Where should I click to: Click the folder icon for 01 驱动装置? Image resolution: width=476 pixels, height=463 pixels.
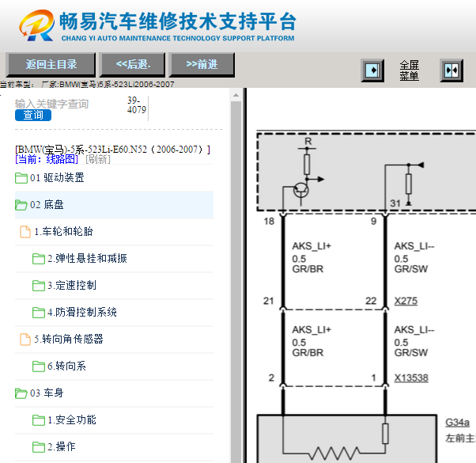(21, 178)
